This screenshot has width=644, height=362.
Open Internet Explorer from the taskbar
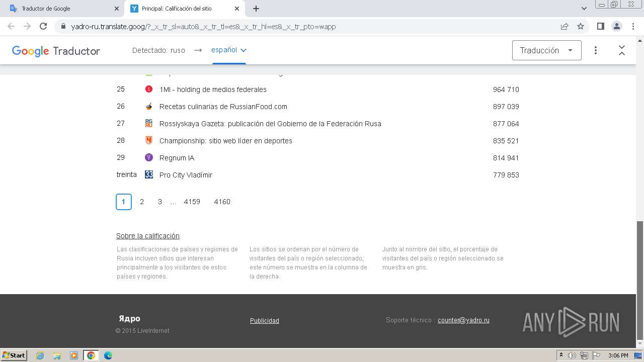pyautogui.click(x=40, y=355)
